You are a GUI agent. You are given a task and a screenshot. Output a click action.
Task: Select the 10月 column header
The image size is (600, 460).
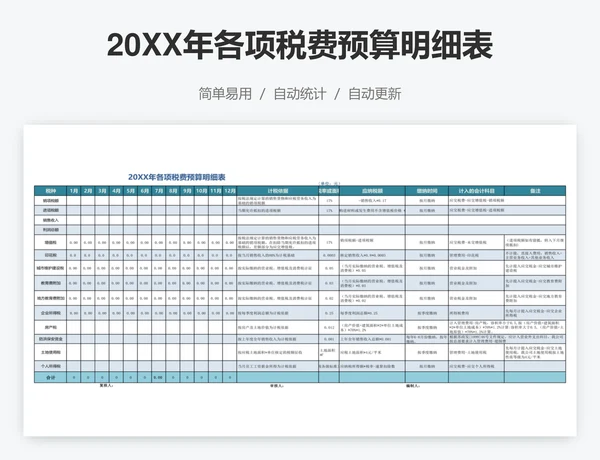pyautogui.click(x=201, y=191)
